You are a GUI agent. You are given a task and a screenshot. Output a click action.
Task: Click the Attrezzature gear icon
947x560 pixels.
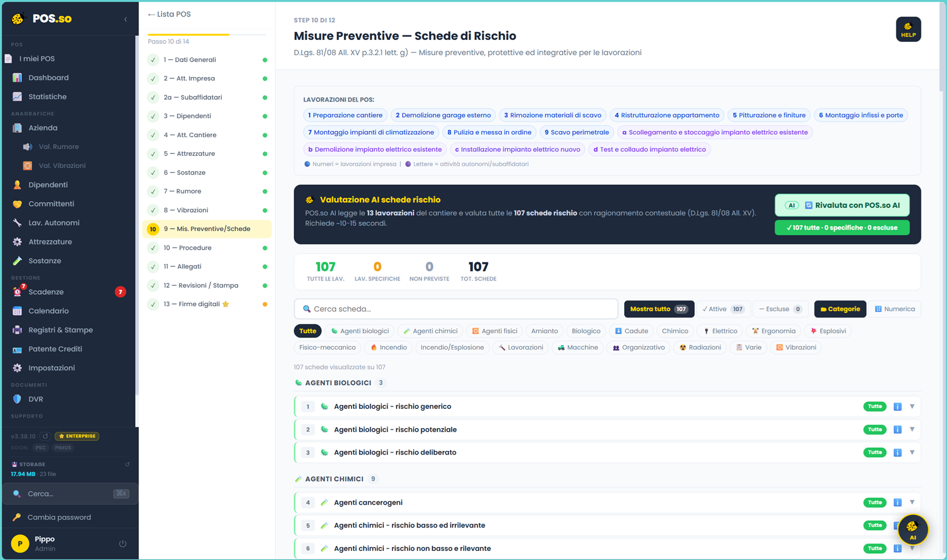(x=17, y=242)
